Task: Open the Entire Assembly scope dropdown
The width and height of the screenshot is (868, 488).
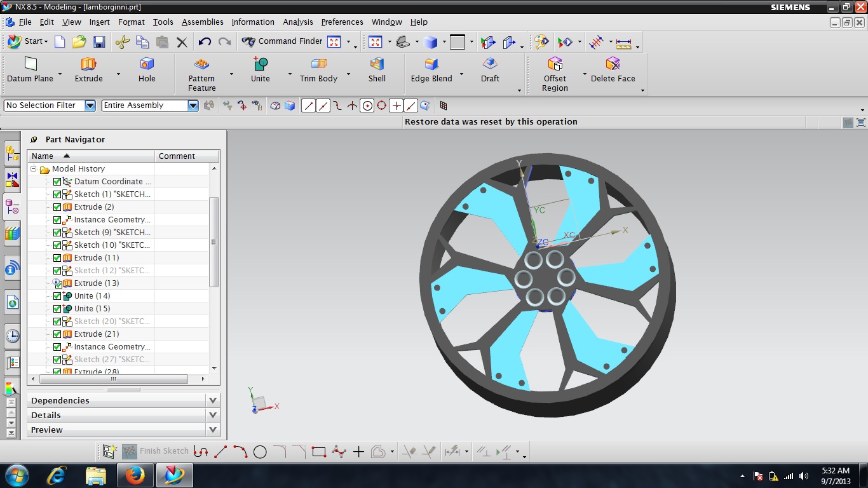Action: tap(193, 105)
